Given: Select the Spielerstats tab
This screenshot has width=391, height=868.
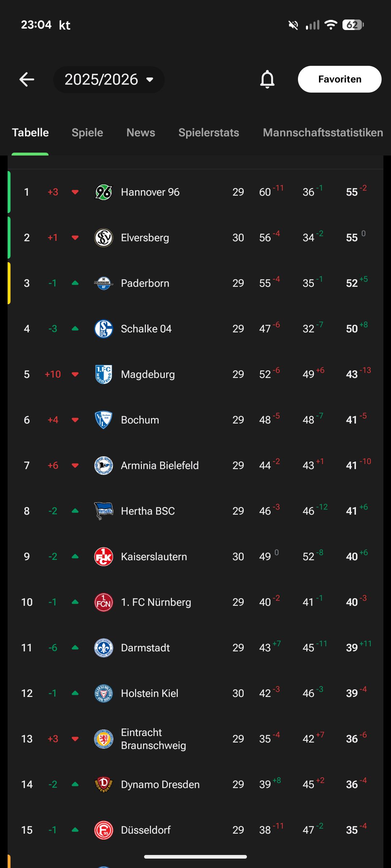Looking at the screenshot, I should tap(209, 133).
